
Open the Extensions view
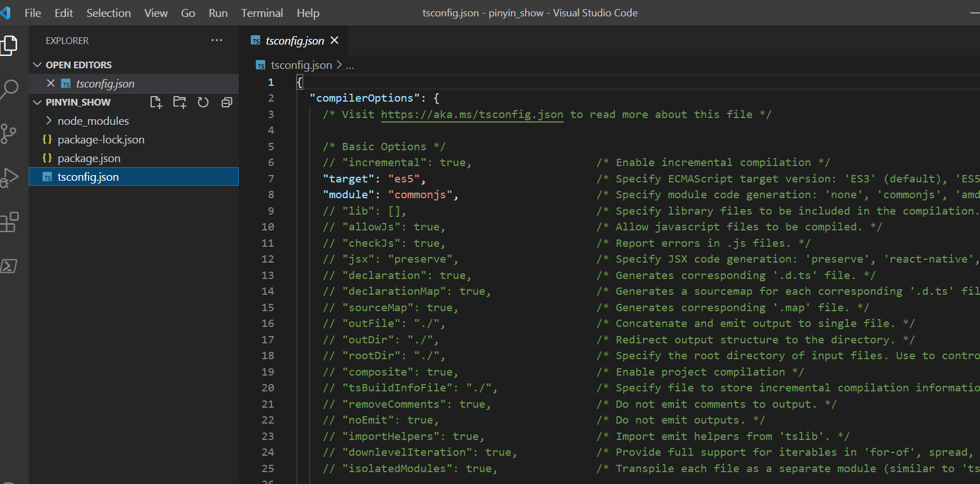pos(9,222)
